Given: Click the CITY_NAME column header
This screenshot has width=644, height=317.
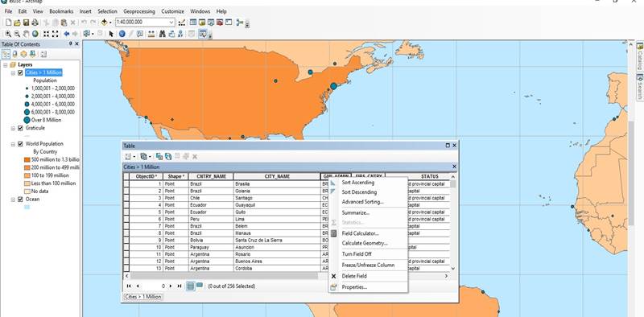Looking at the screenshot, I should coord(277,176).
